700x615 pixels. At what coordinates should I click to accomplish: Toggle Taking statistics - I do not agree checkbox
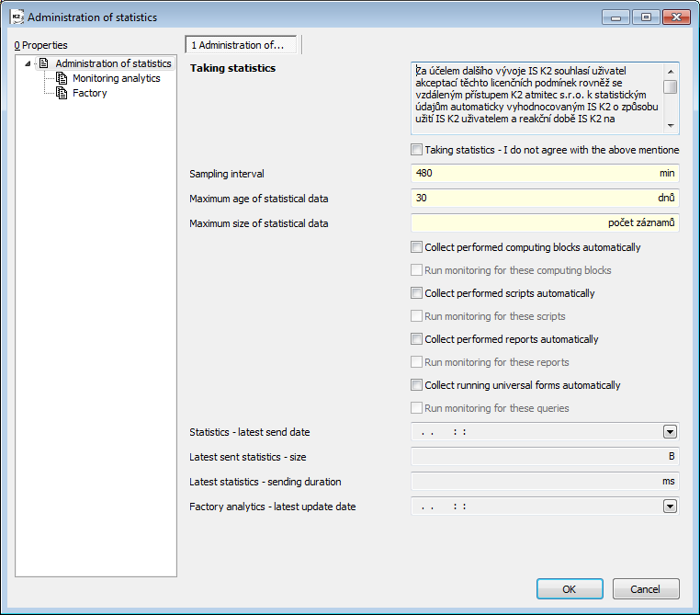pos(416,150)
